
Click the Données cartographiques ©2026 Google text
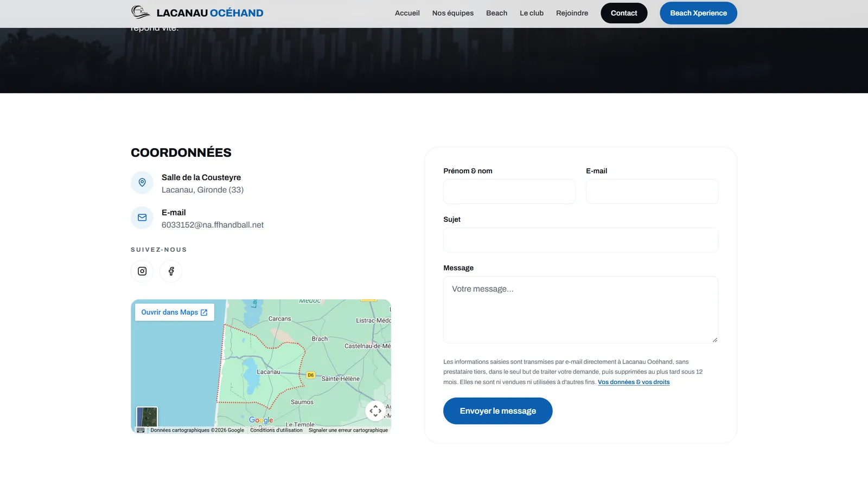click(x=197, y=430)
